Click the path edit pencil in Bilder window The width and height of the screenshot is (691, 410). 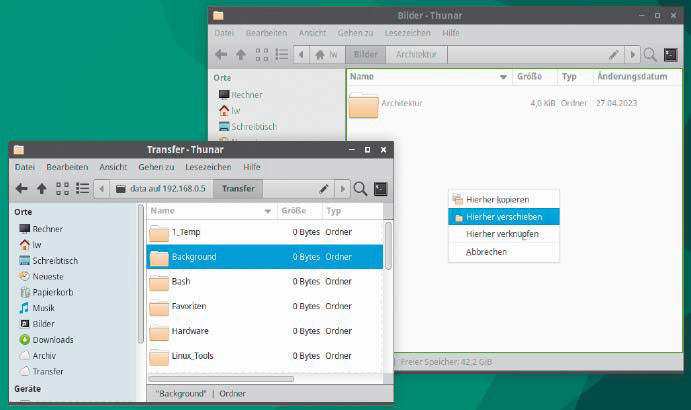[x=613, y=55]
